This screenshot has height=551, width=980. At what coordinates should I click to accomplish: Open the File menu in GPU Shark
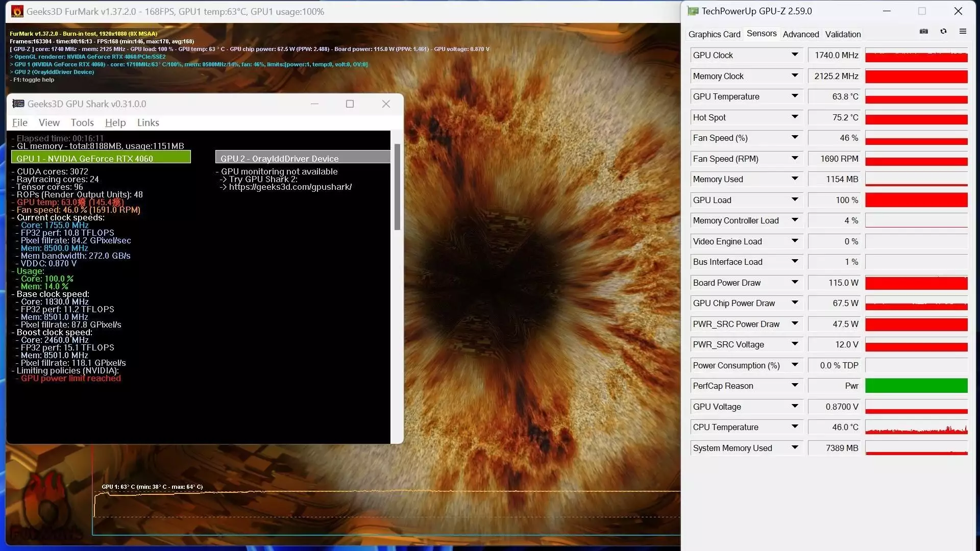point(20,122)
